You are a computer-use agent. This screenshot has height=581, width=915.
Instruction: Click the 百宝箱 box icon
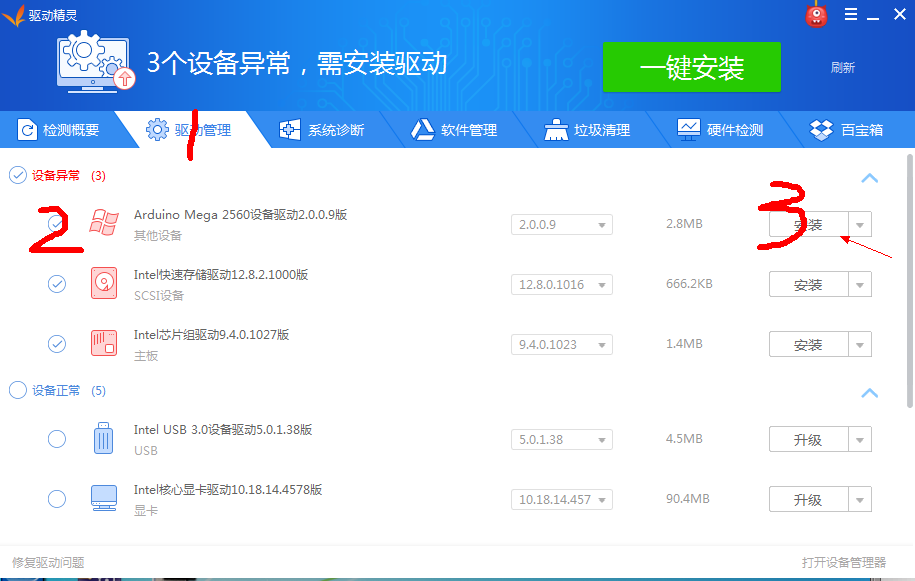(x=822, y=130)
